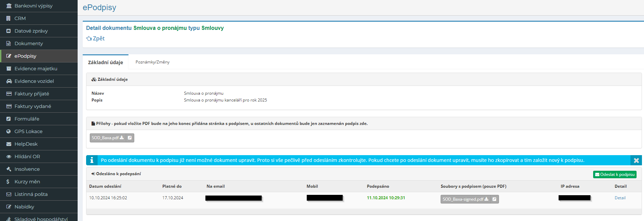Open Bankovní výpisy from the sidebar

coord(33,6)
